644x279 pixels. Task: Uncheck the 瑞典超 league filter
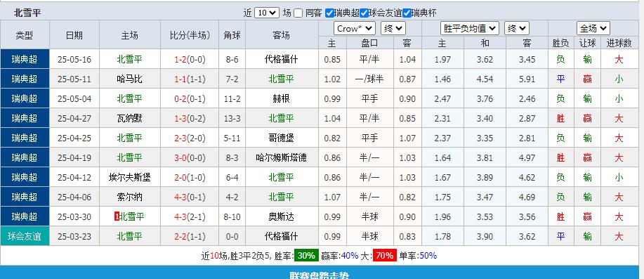(329, 13)
